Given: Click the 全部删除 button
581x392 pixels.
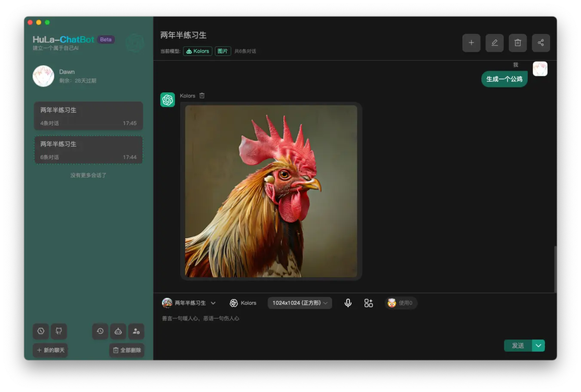Looking at the screenshot, I should (127, 350).
